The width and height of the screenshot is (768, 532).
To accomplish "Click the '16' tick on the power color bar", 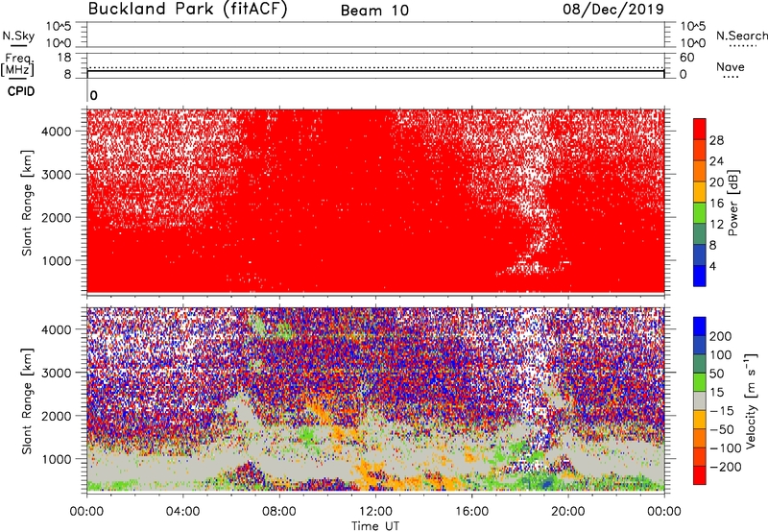I will 716,204.
